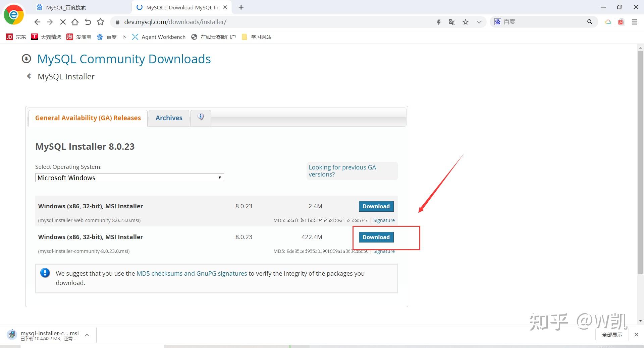Close the downloads bar
Screen dimensions: 644x348
click(636, 335)
